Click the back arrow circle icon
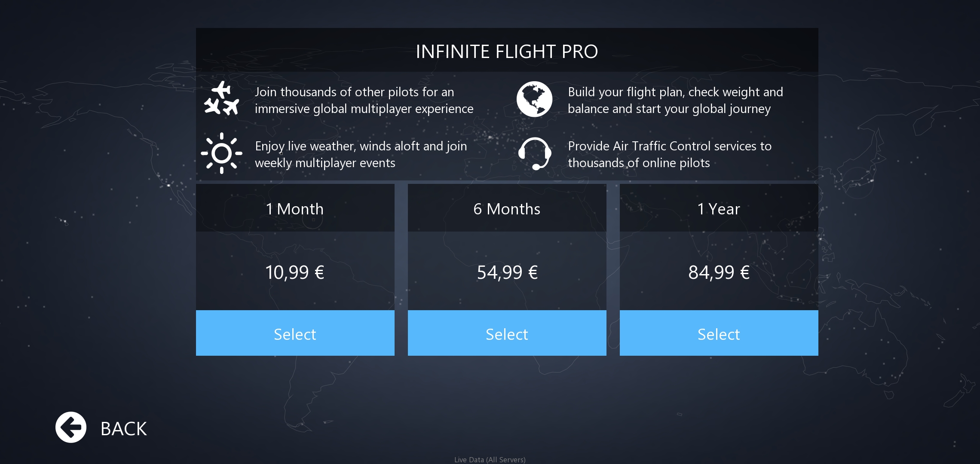The height and width of the screenshot is (464, 980). point(71,427)
